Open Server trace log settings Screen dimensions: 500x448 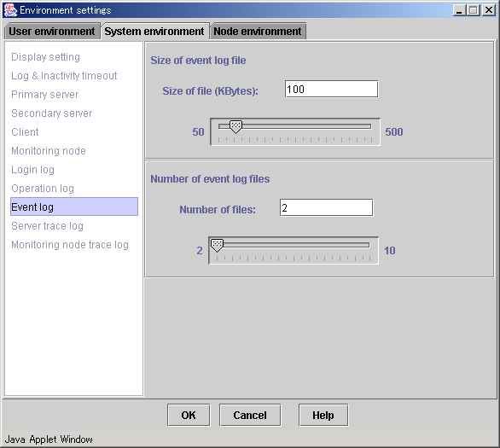pyautogui.click(x=47, y=226)
